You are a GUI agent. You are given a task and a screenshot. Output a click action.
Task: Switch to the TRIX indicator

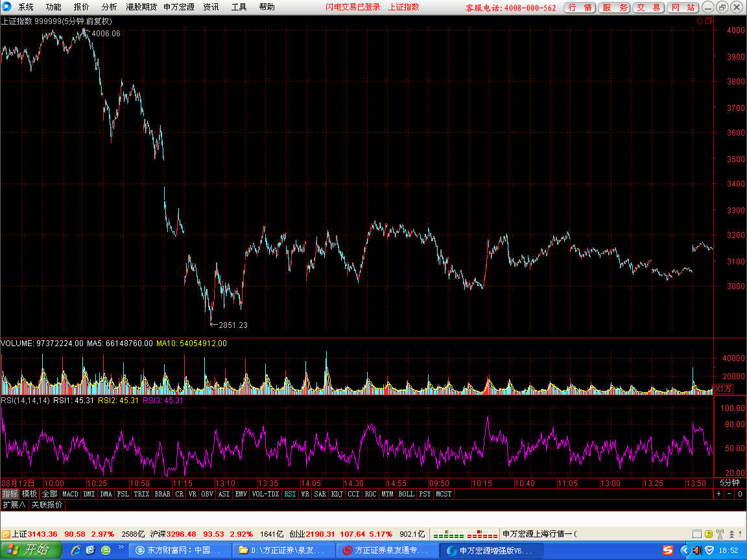click(141, 494)
